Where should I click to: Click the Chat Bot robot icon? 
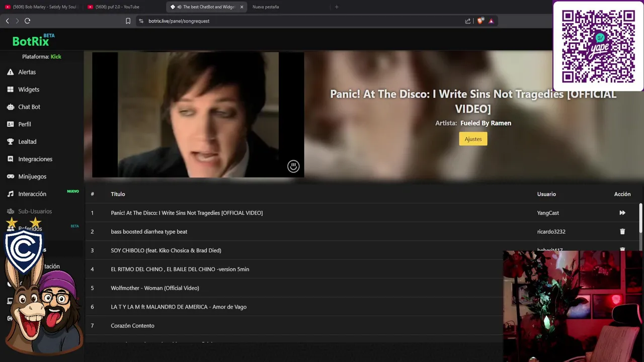pos(10,107)
